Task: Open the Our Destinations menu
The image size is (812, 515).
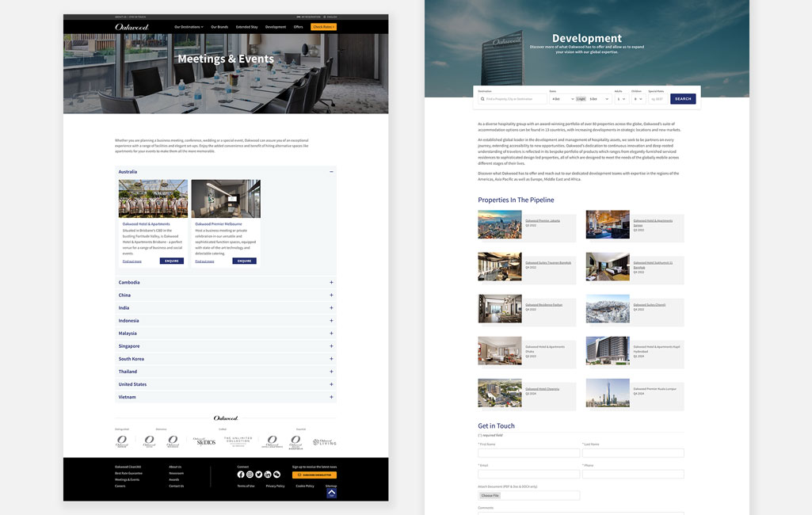Action: (189, 27)
